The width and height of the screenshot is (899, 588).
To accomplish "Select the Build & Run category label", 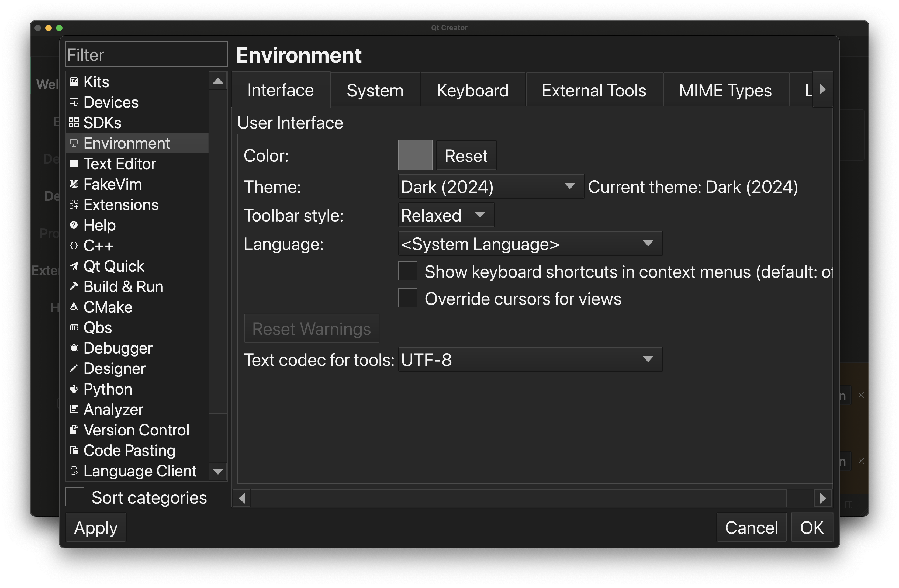I will 123,287.
